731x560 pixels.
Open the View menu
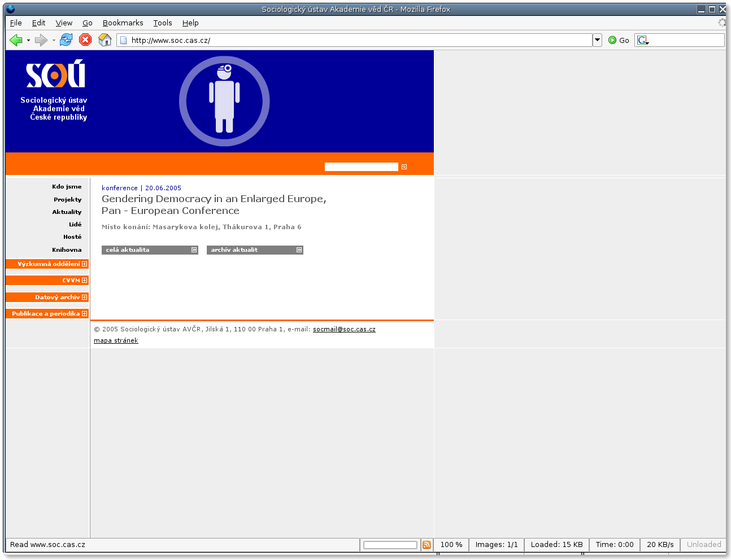[64, 23]
